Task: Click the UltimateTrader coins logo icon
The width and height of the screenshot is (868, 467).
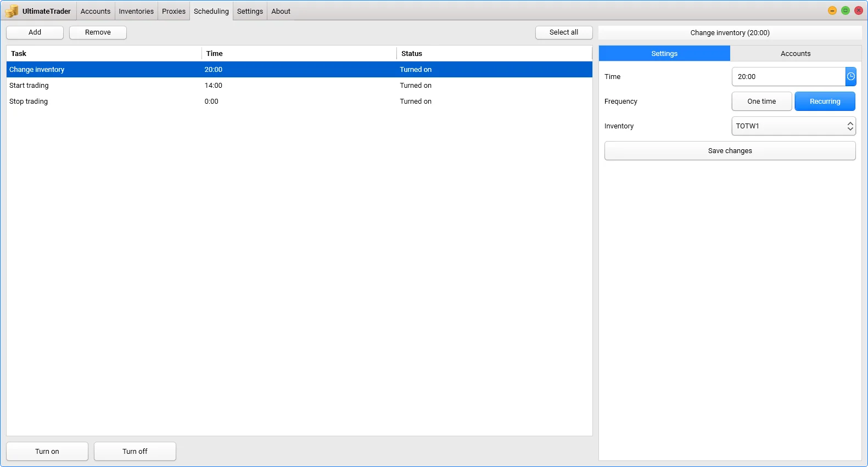Action: click(12, 11)
